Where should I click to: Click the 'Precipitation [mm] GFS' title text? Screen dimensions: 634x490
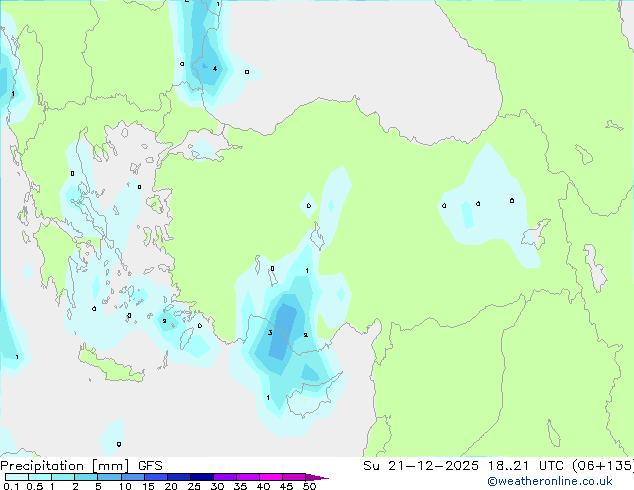81,466
